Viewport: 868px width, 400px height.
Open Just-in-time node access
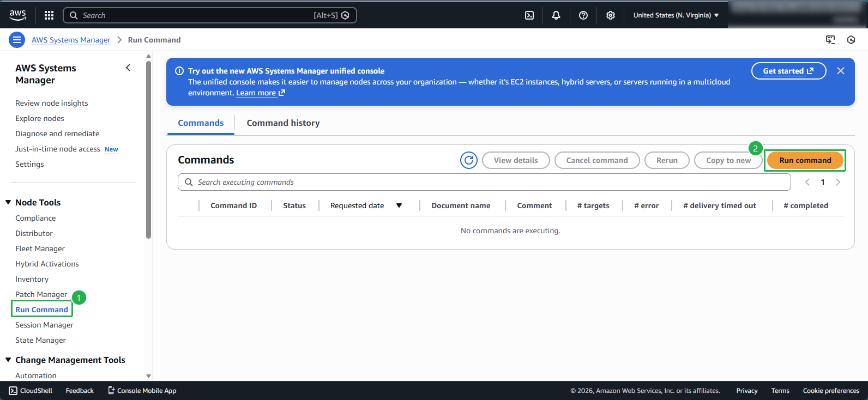pyautogui.click(x=58, y=149)
